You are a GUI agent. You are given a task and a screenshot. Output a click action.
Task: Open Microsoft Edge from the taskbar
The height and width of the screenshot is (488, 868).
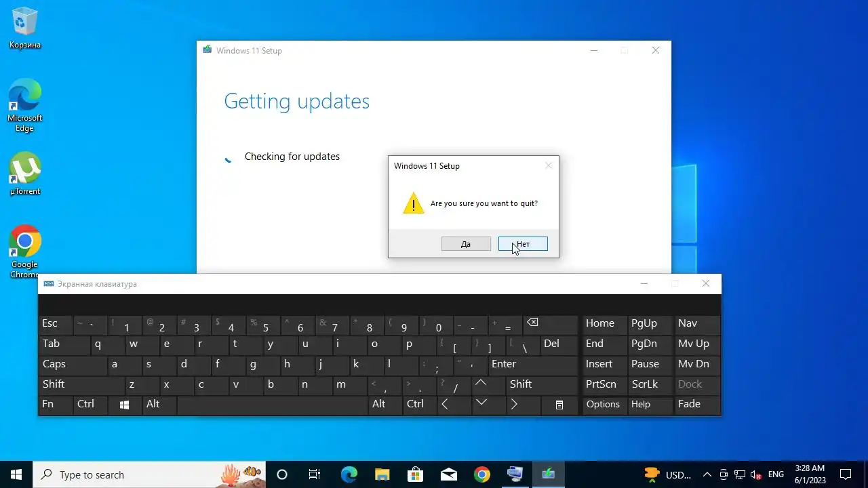(x=349, y=474)
